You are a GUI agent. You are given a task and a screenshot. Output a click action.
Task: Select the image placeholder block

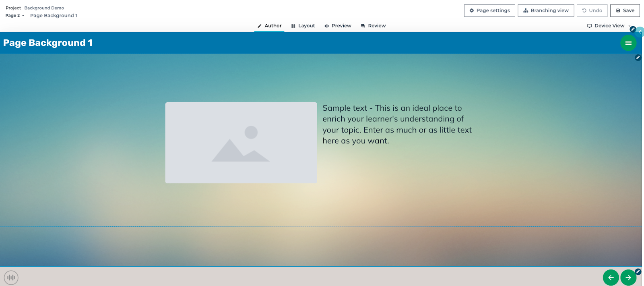(241, 143)
